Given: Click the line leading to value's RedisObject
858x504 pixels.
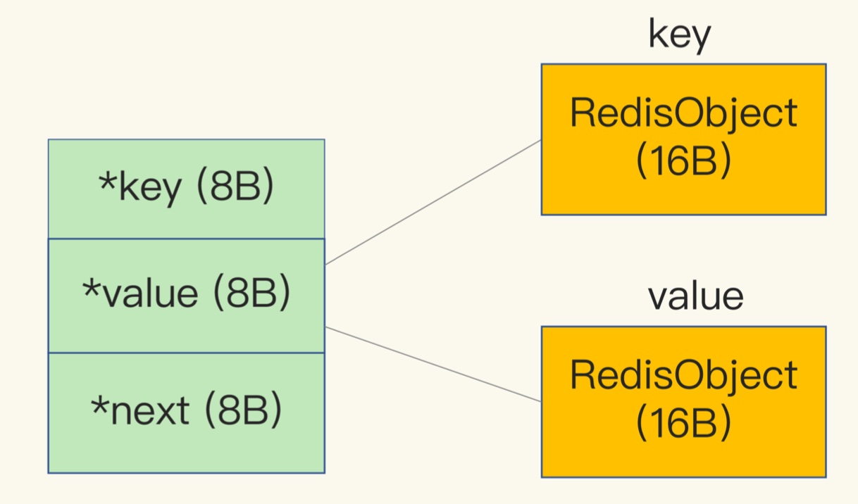Looking at the screenshot, I should 433,365.
